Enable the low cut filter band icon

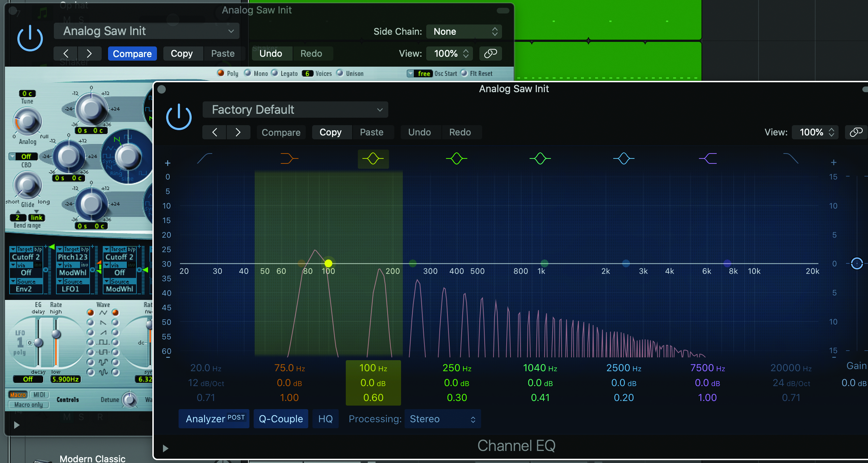tap(205, 158)
